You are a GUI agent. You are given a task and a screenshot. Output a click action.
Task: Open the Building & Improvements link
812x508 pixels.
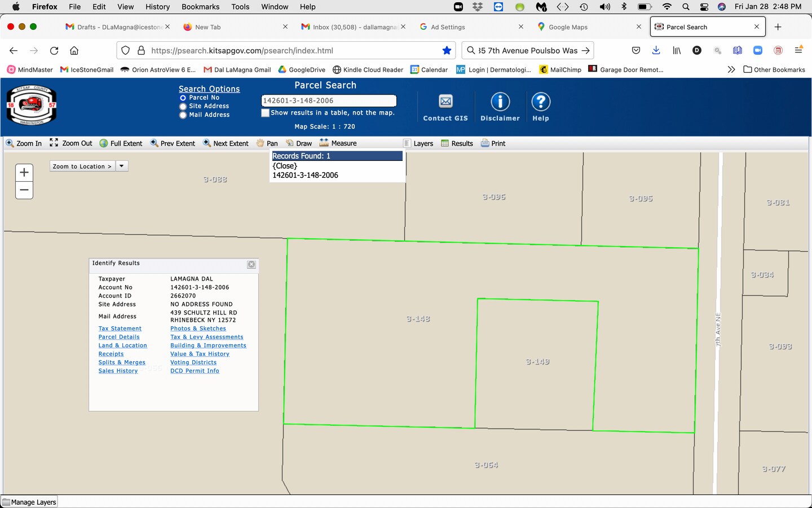click(x=208, y=345)
